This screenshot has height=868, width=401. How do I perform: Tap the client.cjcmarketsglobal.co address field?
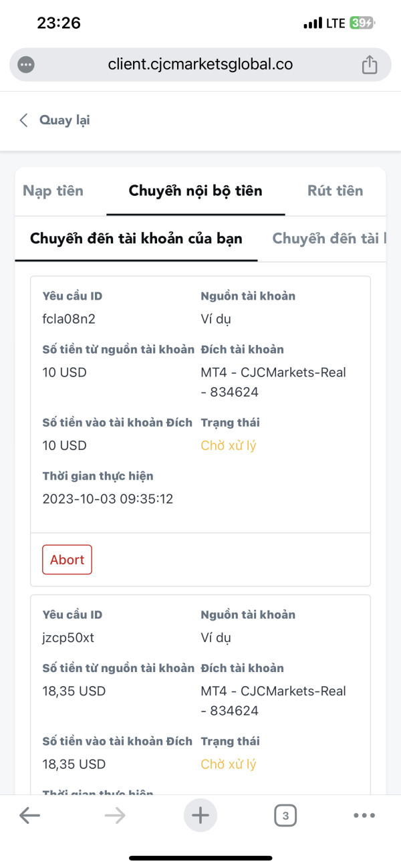(x=200, y=65)
